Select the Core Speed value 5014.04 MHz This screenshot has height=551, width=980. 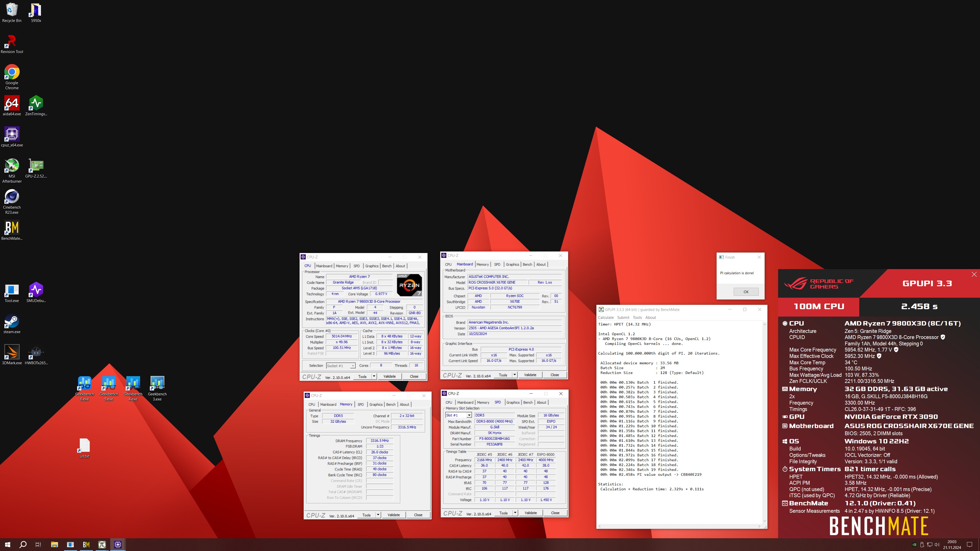[x=341, y=336]
